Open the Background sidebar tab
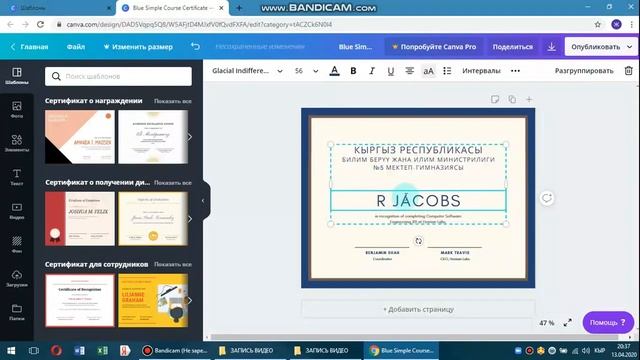 point(17,244)
